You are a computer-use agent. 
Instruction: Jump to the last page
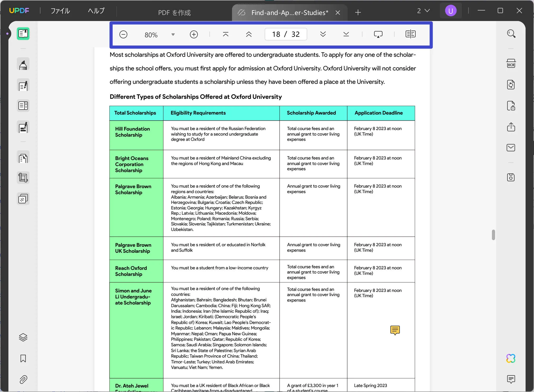[x=346, y=34]
